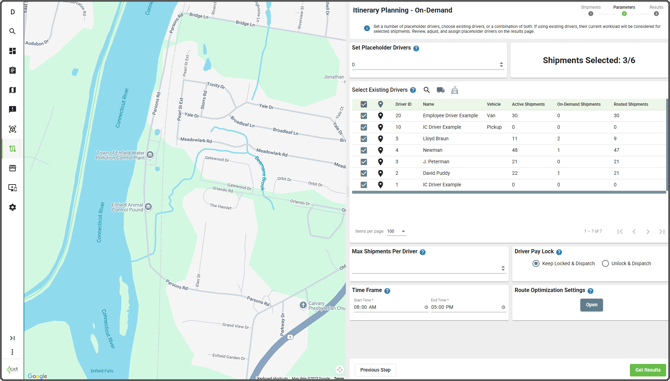Open Start Time clock picker
Image resolution: width=670 pixels, height=381 pixels.
click(426, 308)
